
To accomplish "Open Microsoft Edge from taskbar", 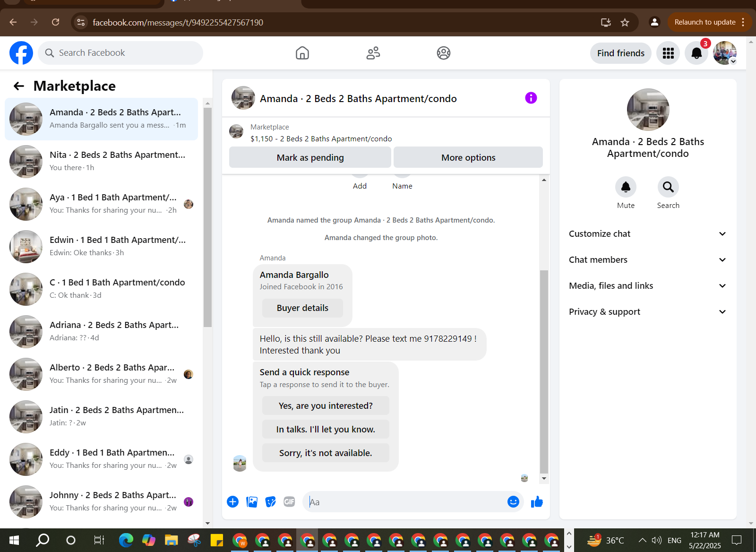I will pyautogui.click(x=126, y=540).
